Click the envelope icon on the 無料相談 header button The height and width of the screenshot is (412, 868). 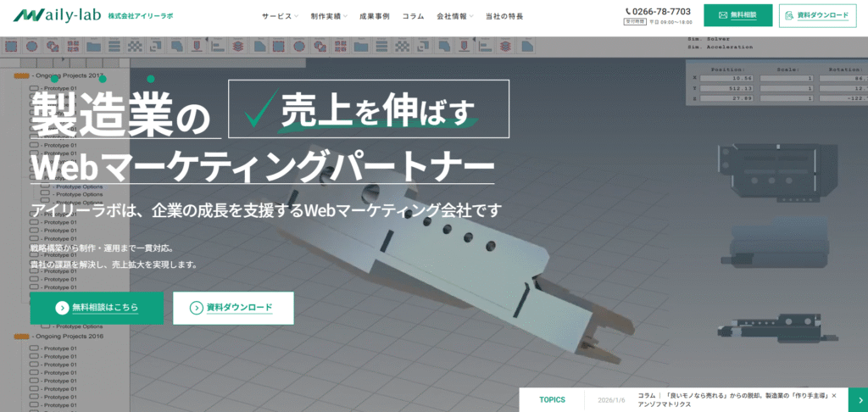point(722,15)
